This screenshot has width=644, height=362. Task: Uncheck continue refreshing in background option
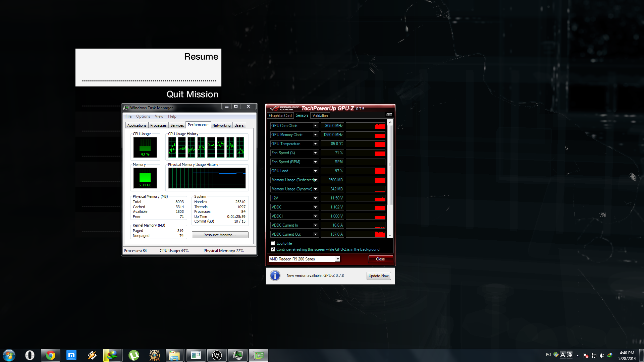coord(273,249)
